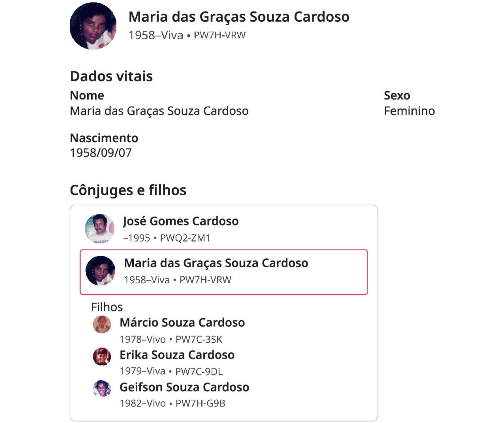
Task: Click Márcio Souza Cardoso's child photo
Action: 102,324
